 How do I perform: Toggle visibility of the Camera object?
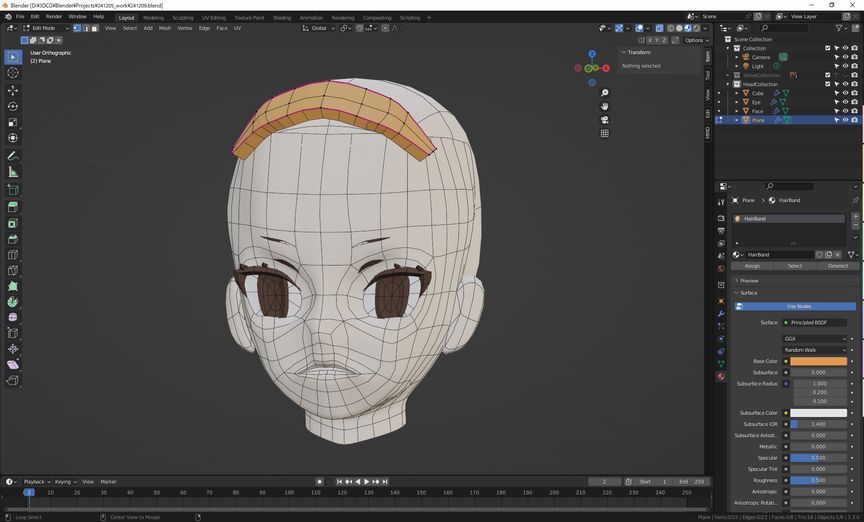tap(845, 57)
